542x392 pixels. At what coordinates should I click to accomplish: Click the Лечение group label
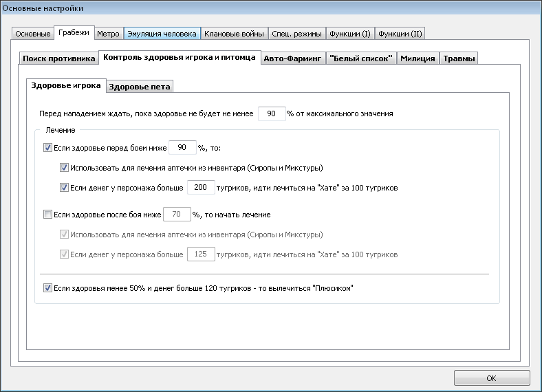[x=61, y=130]
